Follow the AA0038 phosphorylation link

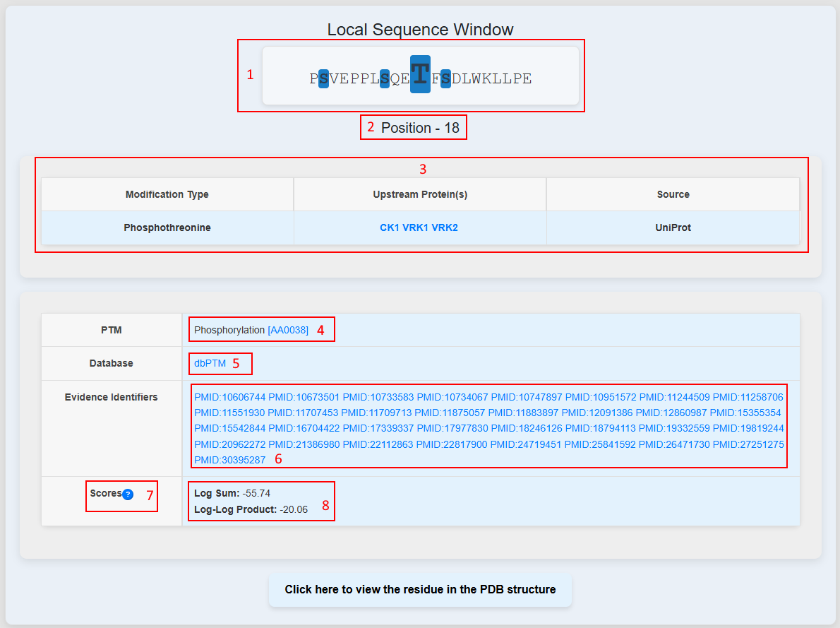[288, 330]
